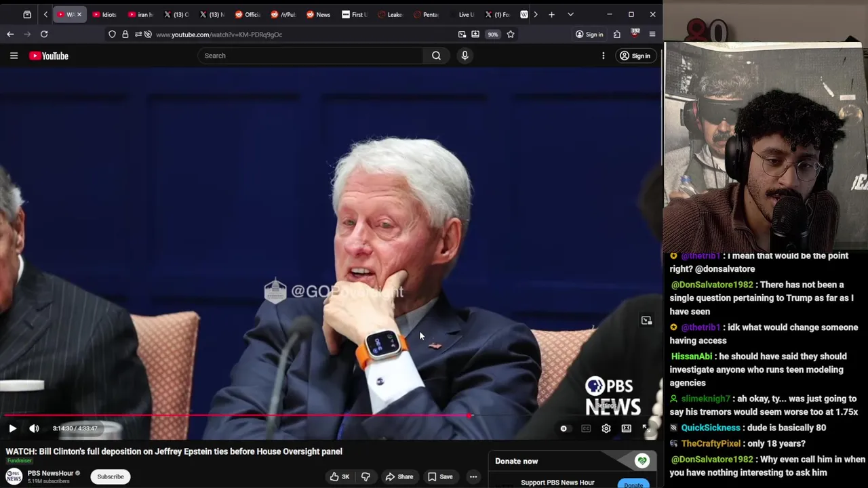Click the install/download icon in address bar
The height and width of the screenshot is (488, 868).
[475, 34]
